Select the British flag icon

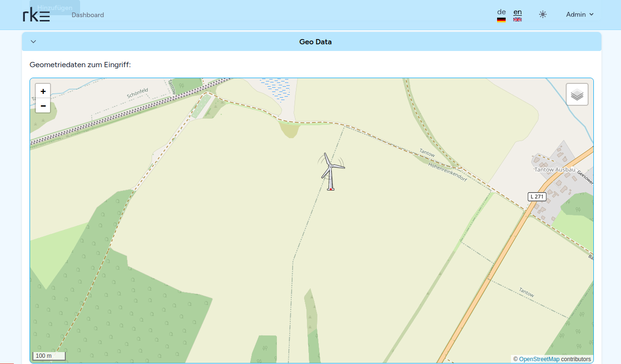pyautogui.click(x=517, y=20)
